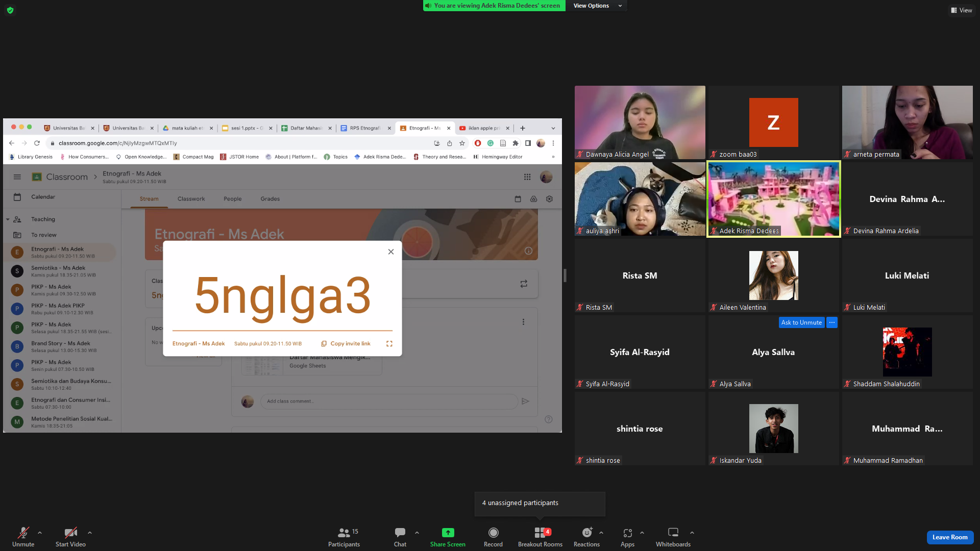Select the Stream tab
The width and height of the screenshot is (980, 551).
(x=149, y=199)
